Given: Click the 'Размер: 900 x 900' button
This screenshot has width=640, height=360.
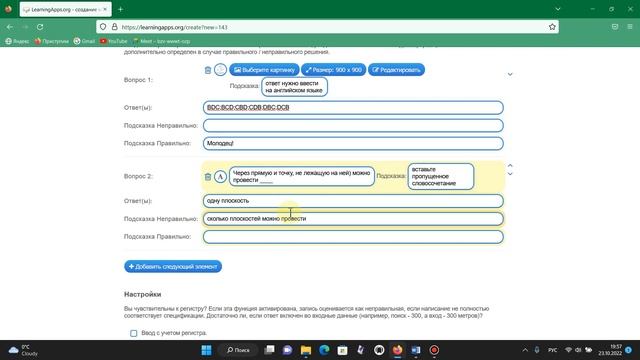Looking at the screenshot, I should coord(333,70).
